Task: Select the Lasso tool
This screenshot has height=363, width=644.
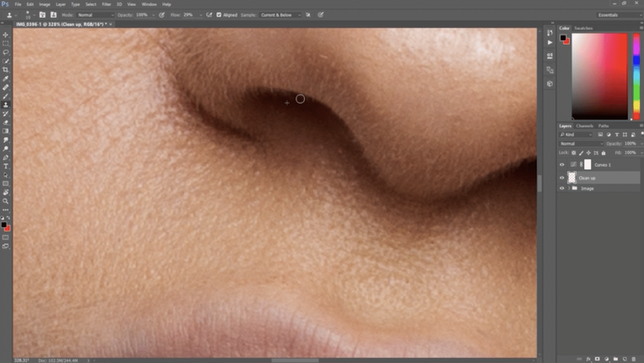Action: click(6, 52)
